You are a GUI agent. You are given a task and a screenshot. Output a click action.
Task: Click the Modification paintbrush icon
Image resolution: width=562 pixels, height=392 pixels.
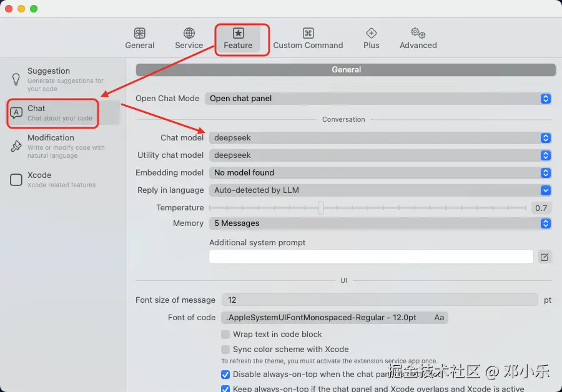16,146
